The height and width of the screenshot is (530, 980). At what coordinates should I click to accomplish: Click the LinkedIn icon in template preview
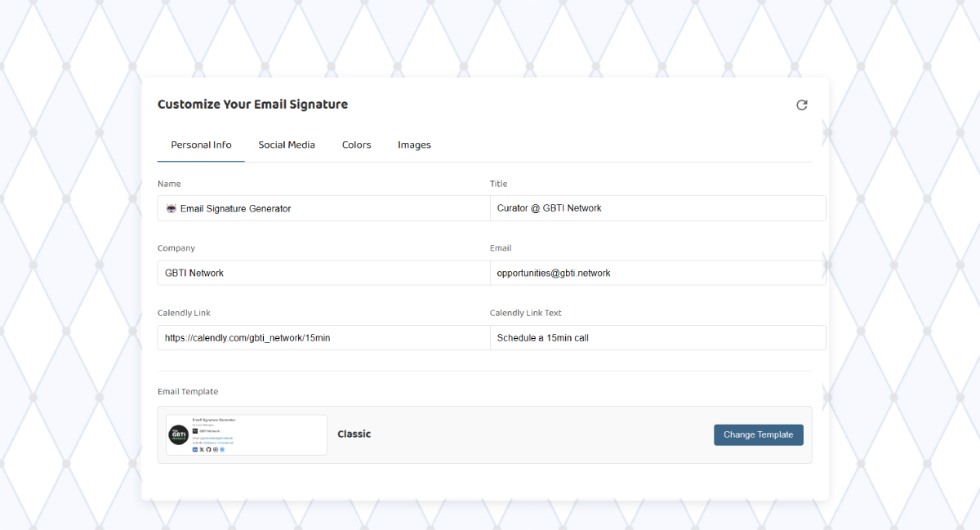coord(195,449)
